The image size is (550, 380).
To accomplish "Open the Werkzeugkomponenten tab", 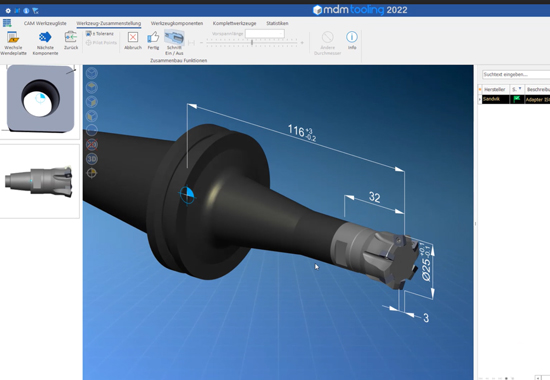I will coord(177,23).
